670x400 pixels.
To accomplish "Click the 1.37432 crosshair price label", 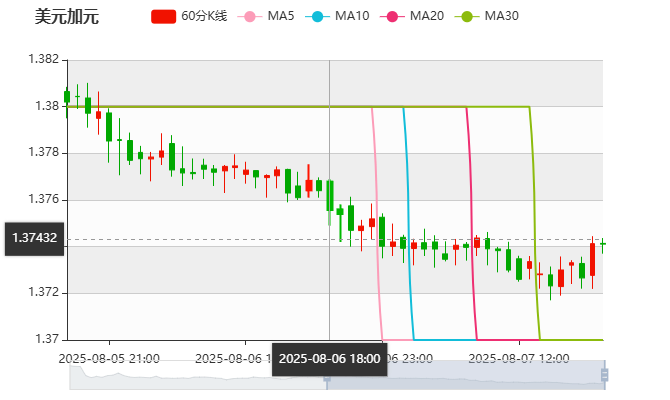I will (34, 239).
